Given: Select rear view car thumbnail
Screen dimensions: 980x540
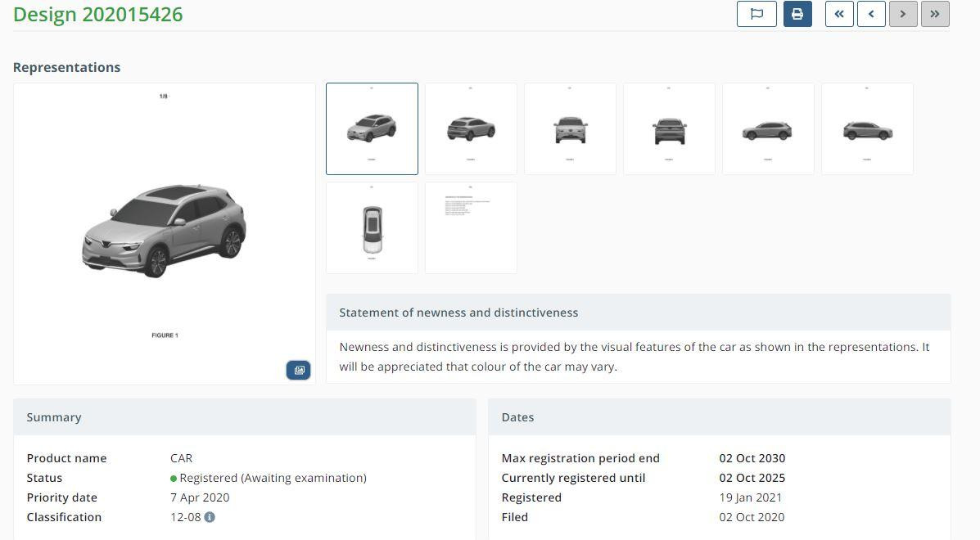Looking at the screenshot, I should click(x=669, y=128).
